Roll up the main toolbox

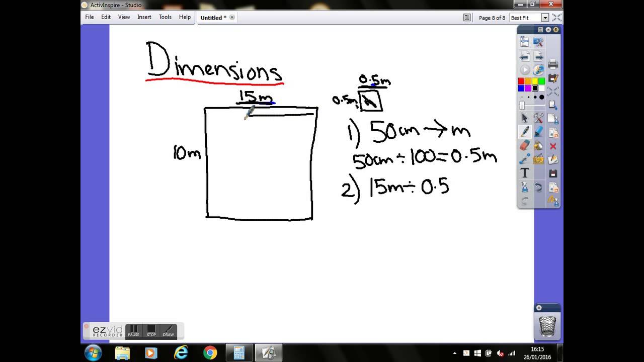tap(548, 30)
